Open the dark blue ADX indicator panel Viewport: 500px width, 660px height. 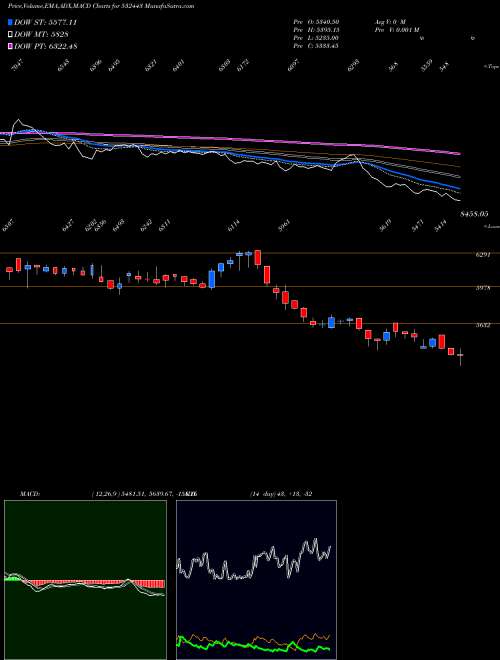tap(256, 580)
